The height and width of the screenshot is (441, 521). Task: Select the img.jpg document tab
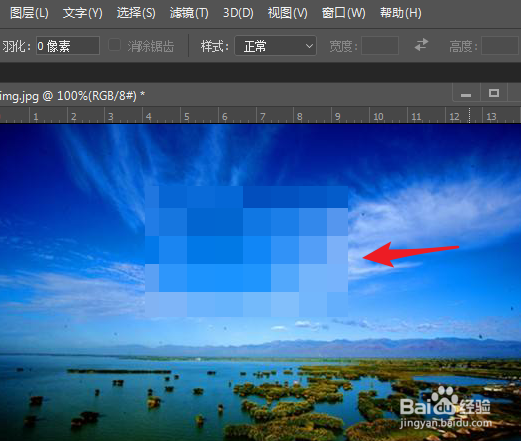[x=72, y=96]
